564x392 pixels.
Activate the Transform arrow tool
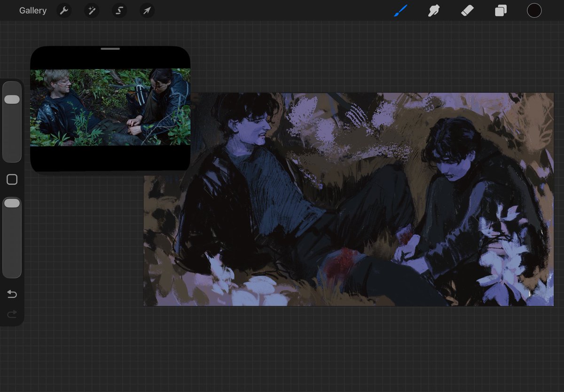147,10
